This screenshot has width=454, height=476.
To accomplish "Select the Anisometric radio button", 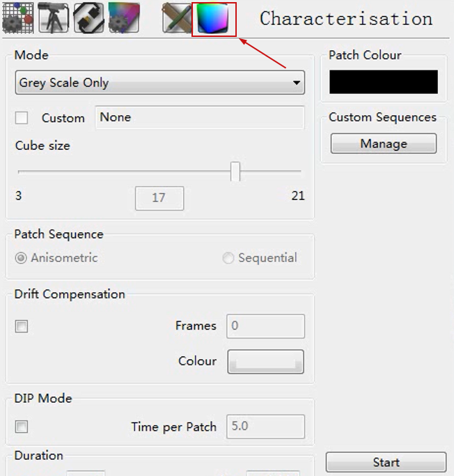I will click(x=21, y=258).
